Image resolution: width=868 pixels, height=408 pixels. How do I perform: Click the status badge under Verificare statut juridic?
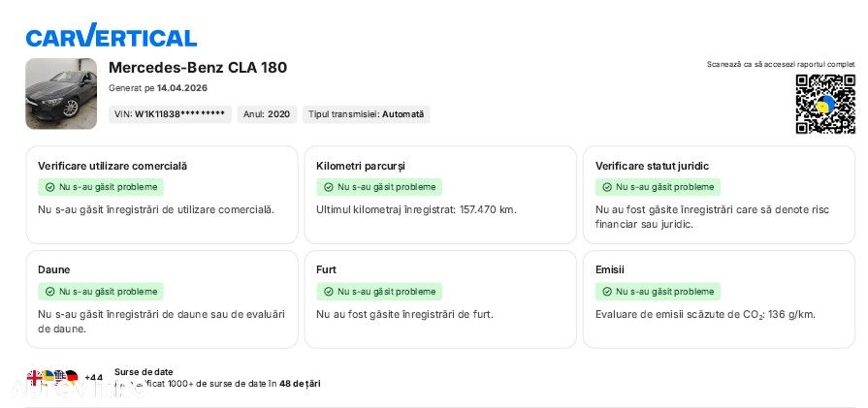pos(658,187)
